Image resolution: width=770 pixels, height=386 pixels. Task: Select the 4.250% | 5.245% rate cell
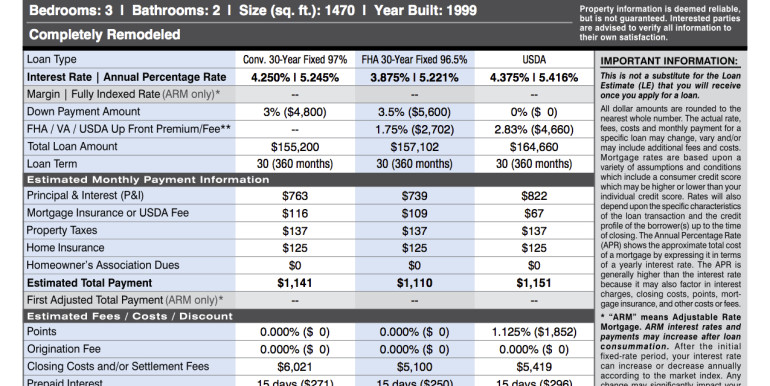pos(295,78)
